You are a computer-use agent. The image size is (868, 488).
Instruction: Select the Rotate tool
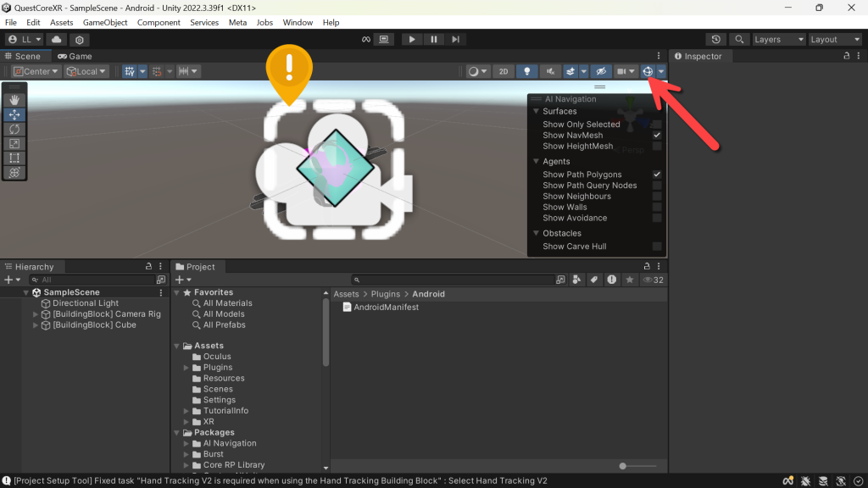click(14, 129)
